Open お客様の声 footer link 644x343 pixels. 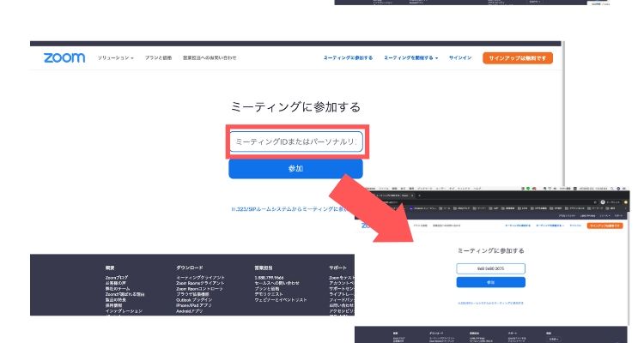click(115, 283)
